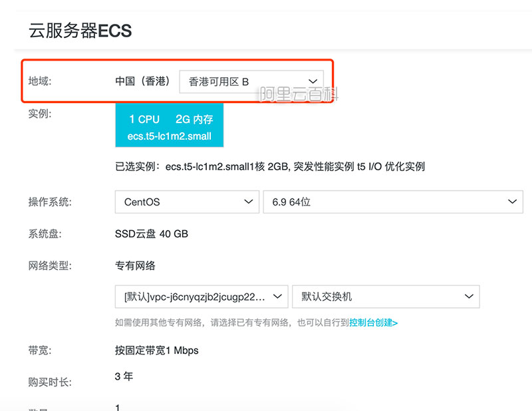Click the 地域: label
The height and width of the screenshot is (411, 532).
[40, 81]
